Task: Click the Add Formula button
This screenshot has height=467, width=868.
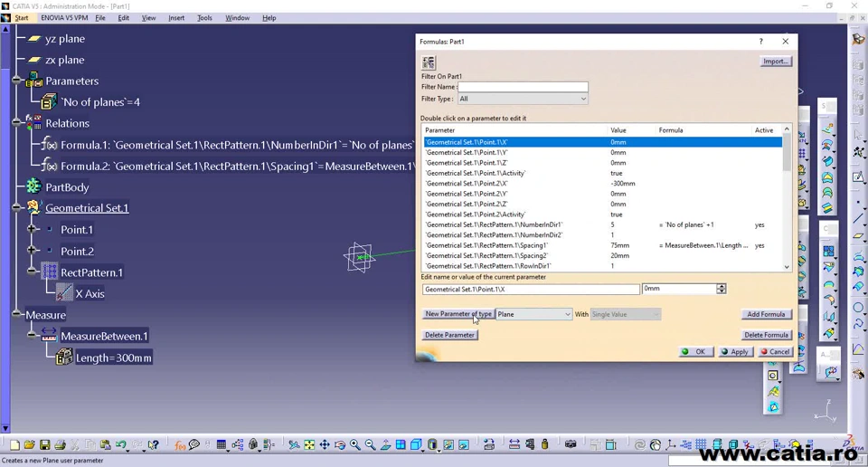Action: [766, 314]
